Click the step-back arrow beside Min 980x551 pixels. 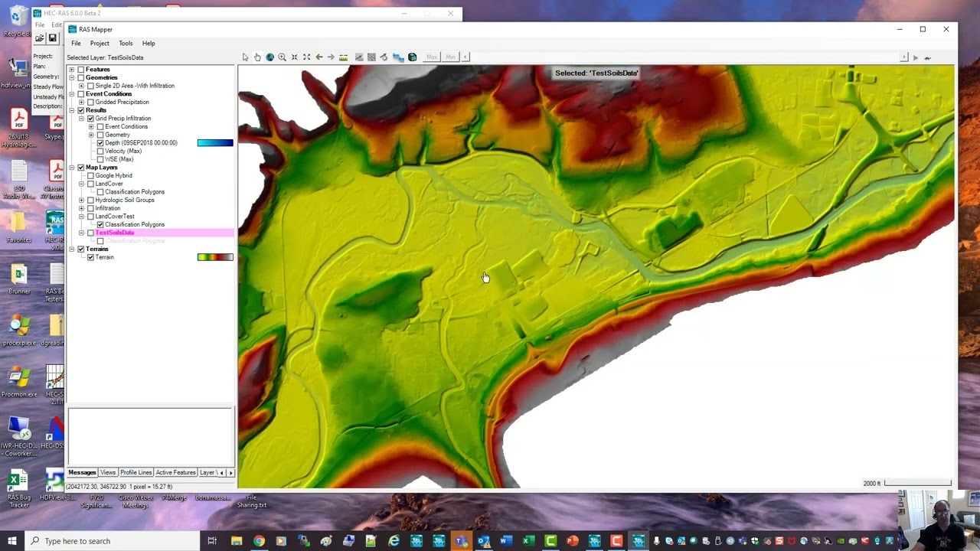(465, 57)
